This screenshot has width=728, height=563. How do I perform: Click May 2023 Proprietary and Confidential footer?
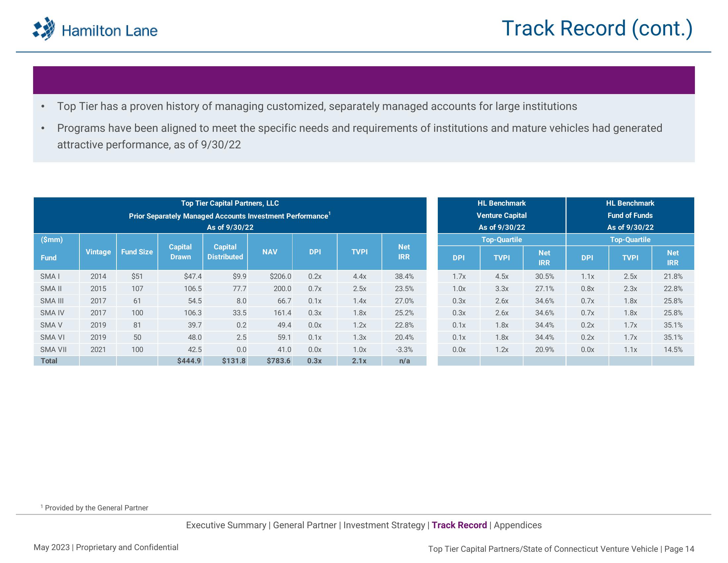coord(106,547)
